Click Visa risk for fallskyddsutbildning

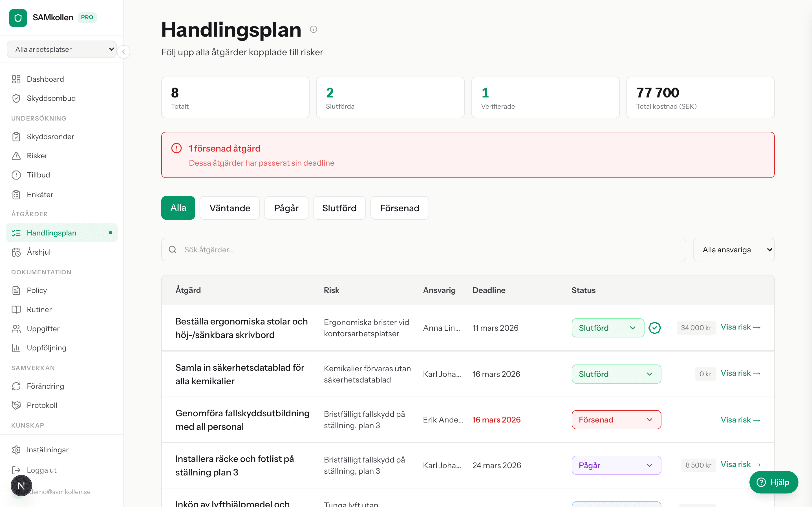741,419
